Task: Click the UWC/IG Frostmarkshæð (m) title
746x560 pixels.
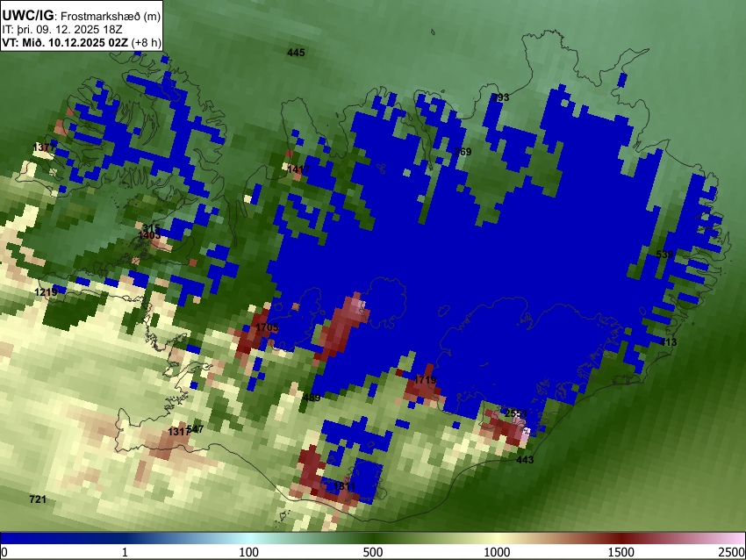Action: click(x=82, y=16)
